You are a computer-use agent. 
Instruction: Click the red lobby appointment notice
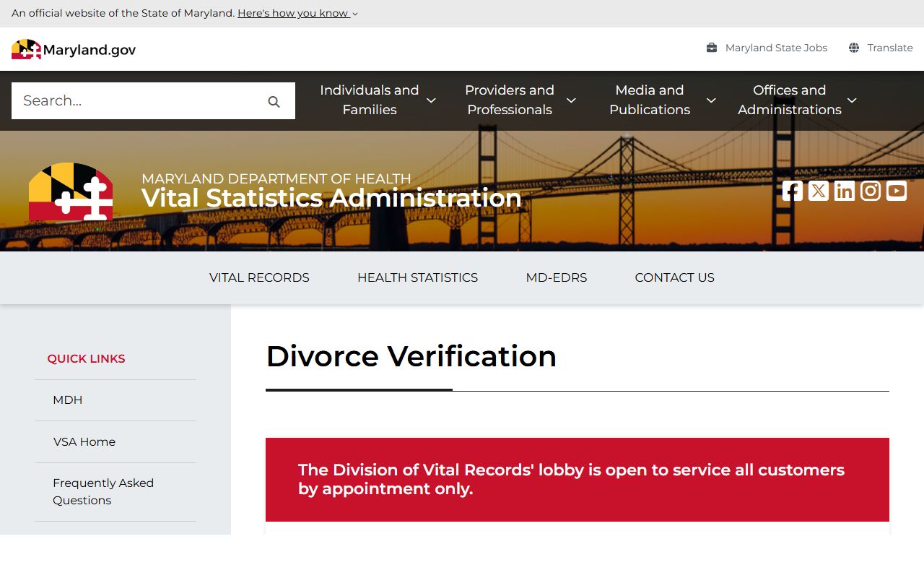(577, 480)
